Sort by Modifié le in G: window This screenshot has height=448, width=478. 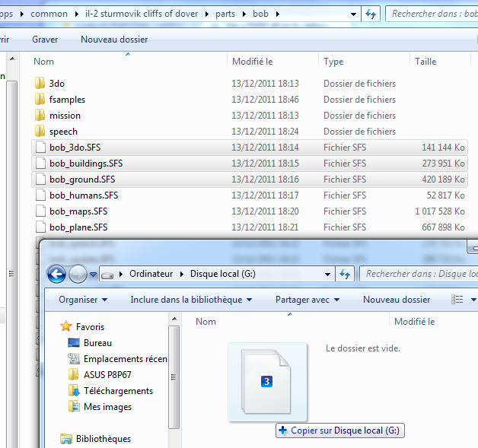click(x=415, y=322)
